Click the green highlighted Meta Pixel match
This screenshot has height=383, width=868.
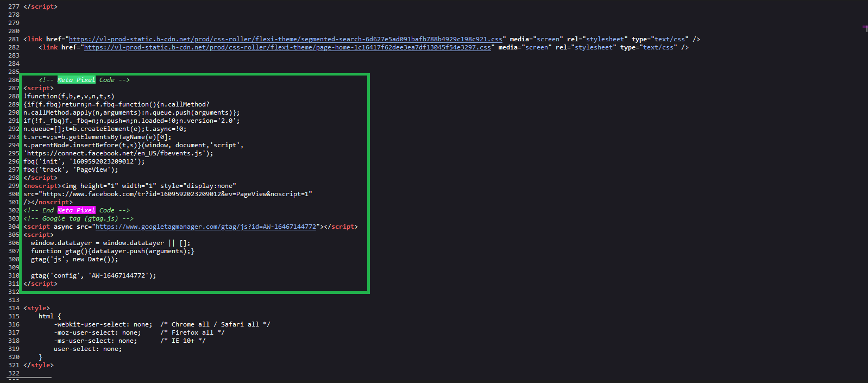(x=76, y=80)
